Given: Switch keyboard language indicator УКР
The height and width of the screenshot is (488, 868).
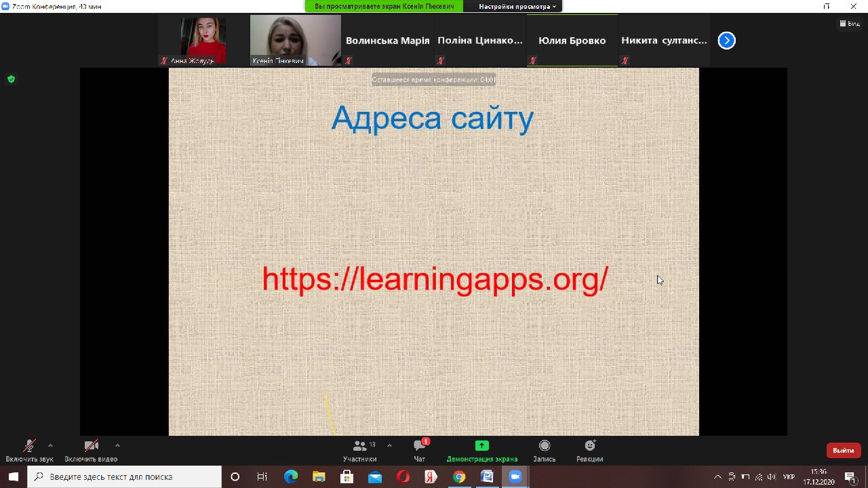Looking at the screenshot, I should [789, 476].
